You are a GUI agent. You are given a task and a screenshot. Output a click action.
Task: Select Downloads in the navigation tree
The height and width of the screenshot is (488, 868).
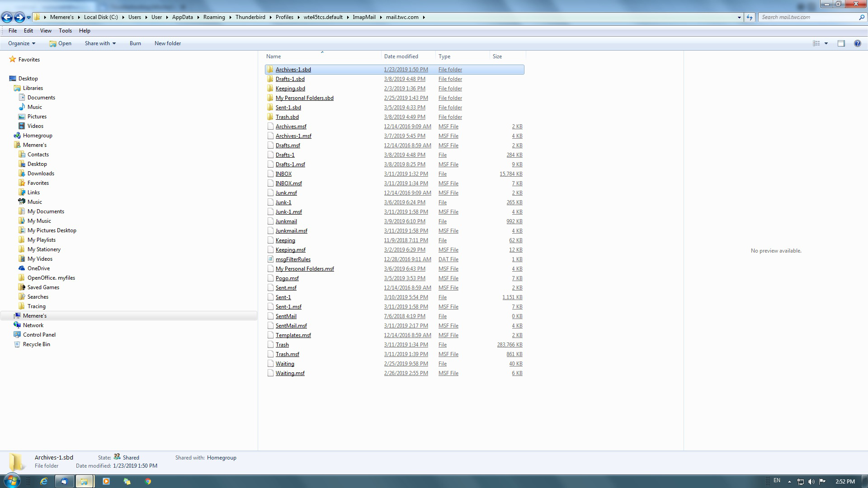click(41, 174)
